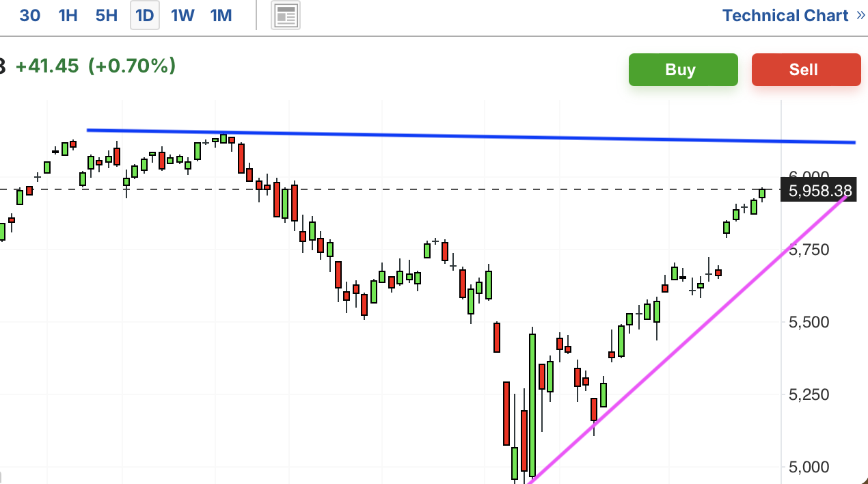Click the green Buy button

(683, 70)
